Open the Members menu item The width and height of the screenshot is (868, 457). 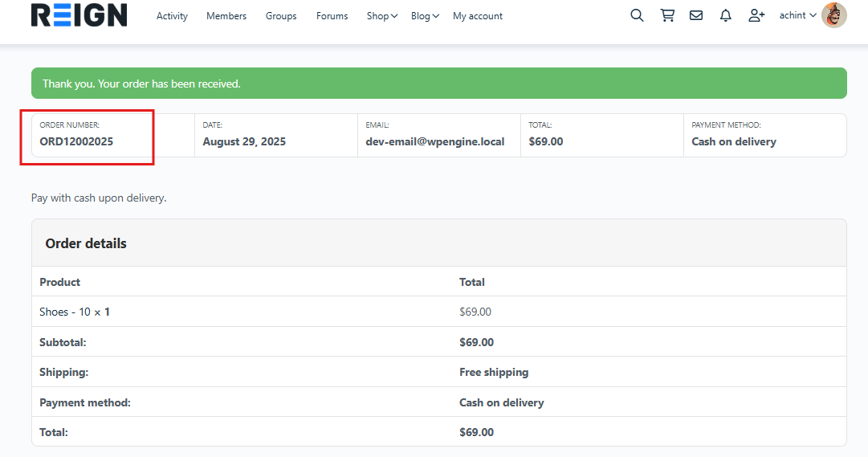coord(226,16)
